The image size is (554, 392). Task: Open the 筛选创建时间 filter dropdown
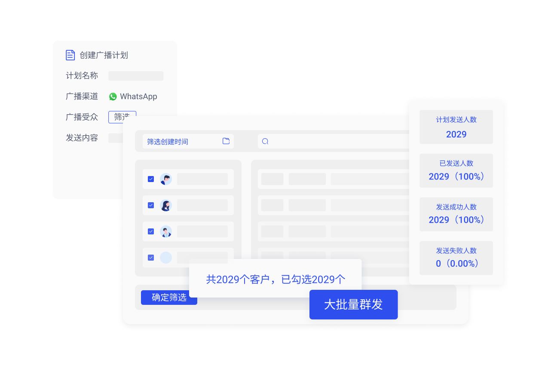[x=188, y=141]
